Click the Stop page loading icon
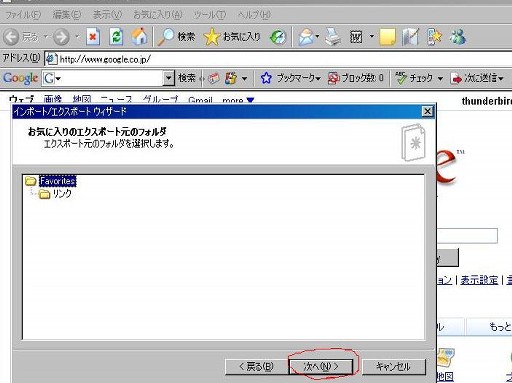Viewport: 512px width, 383px height. coord(93,36)
